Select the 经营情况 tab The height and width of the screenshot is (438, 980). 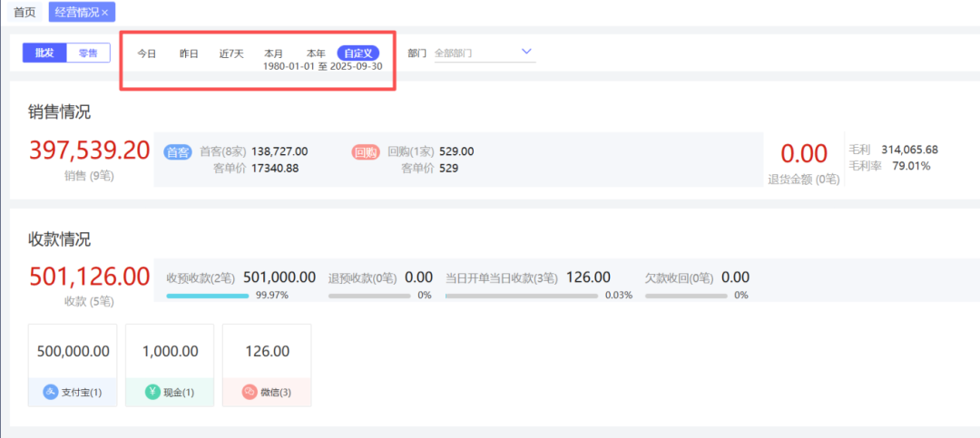76,13
